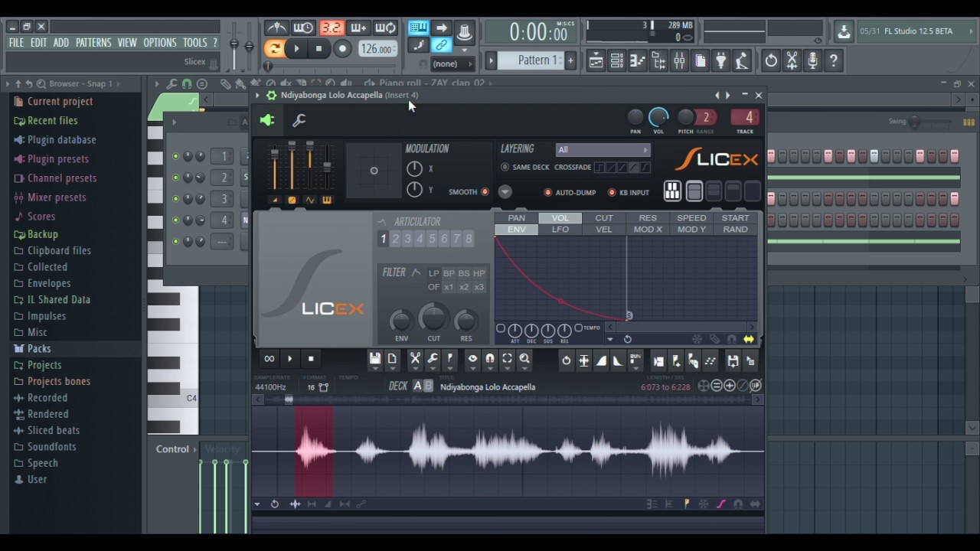The height and width of the screenshot is (551, 980).
Task: Open Slicex plugin wrench settings icon
Action: click(x=299, y=120)
